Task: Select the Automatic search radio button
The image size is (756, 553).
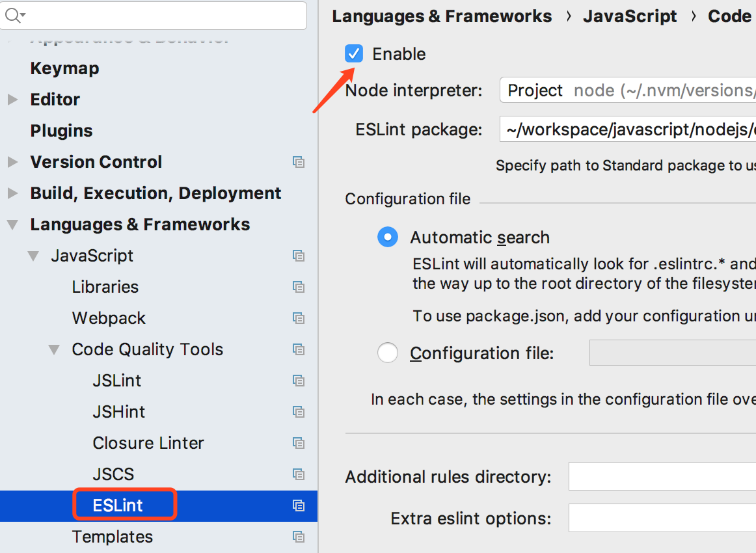Action: tap(388, 237)
